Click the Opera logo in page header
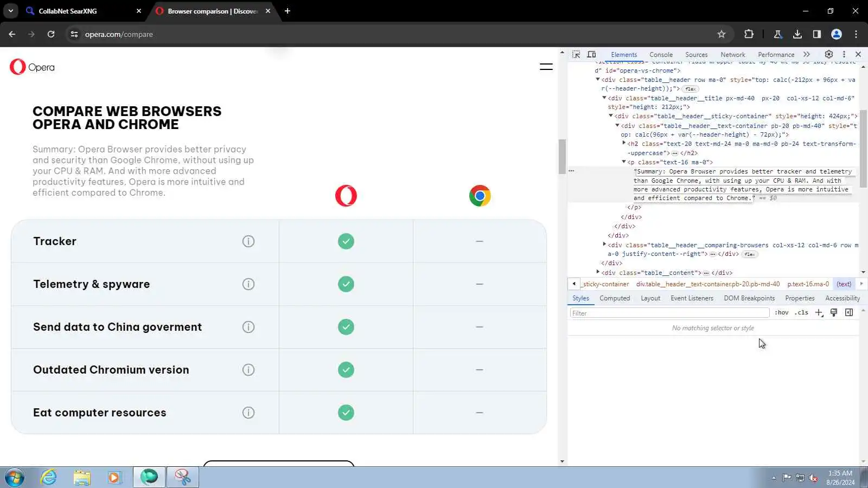 click(32, 67)
